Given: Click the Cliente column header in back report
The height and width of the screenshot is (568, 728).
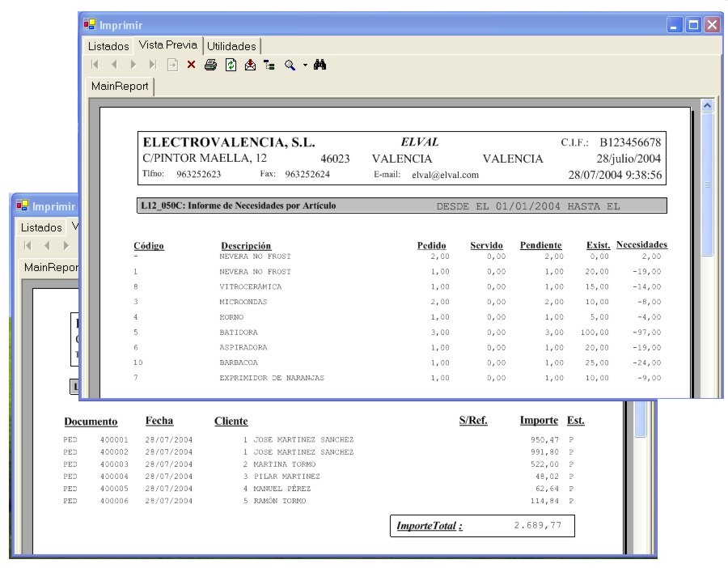Looking at the screenshot, I should 231,422.
